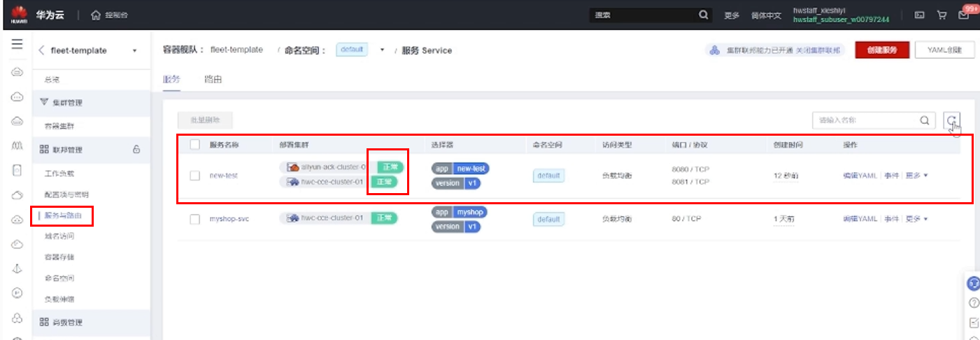Open the new-test service name link
Screen dimensions: 980x340
click(x=224, y=176)
